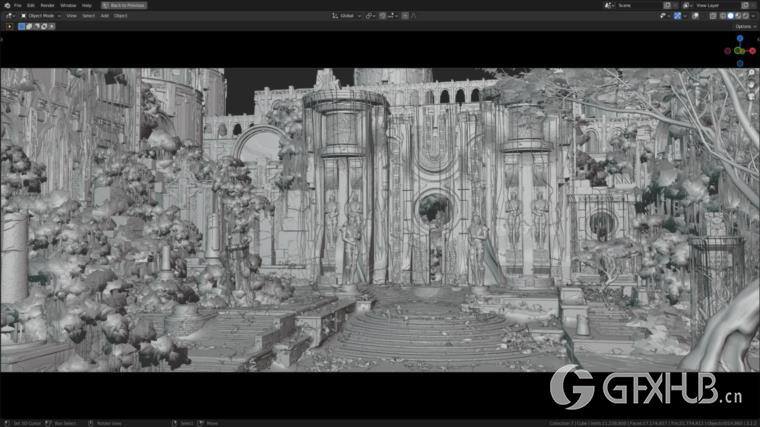Open the snapping options dropdown
Image resolution: width=760 pixels, height=427 pixels.
tap(393, 16)
